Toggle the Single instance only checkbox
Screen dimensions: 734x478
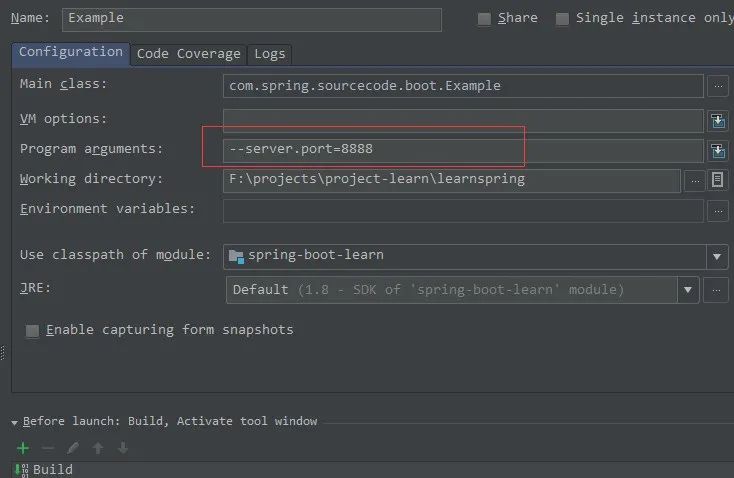562,19
